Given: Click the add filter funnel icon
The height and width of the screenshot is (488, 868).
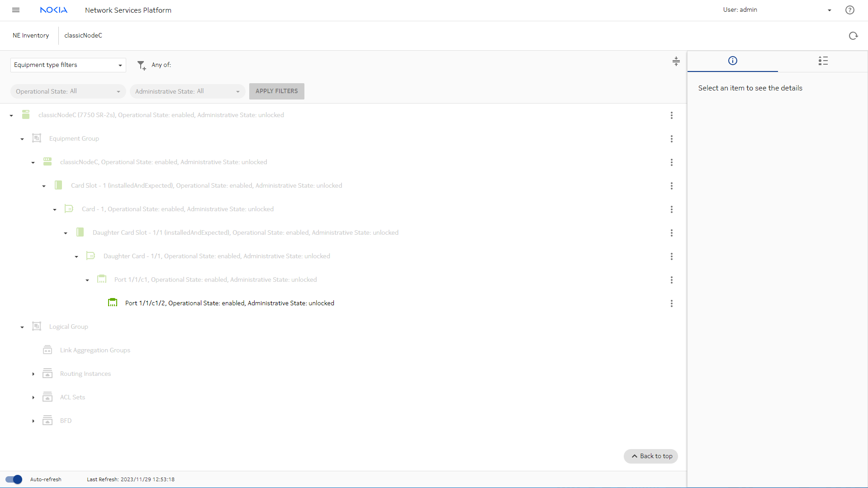Looking at the screenshot, I should [142, 66].
